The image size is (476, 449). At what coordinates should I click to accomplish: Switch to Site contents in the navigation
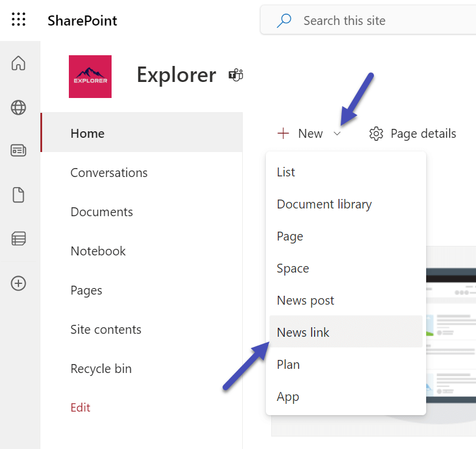(106, 329)
